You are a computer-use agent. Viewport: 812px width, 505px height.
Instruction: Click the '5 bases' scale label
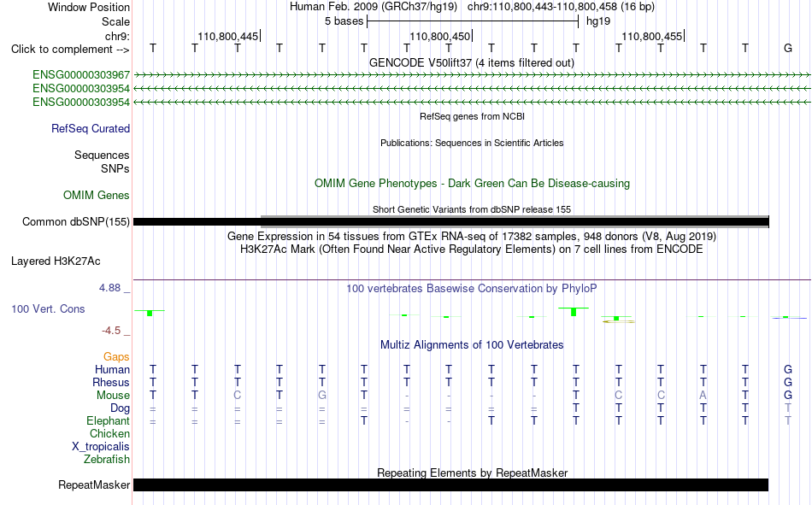point(344,21)
